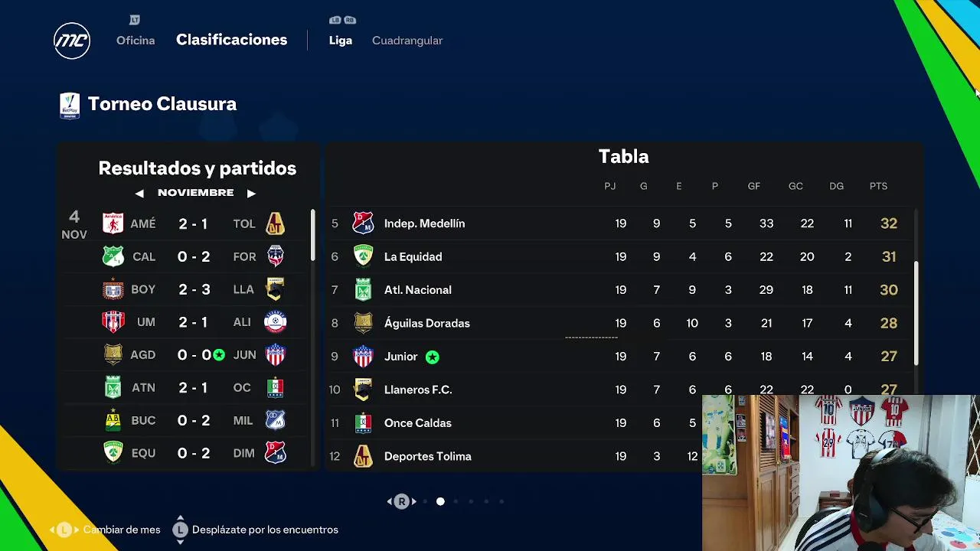Click América crest in the results list
This screenshot has height=551, width=980.
tap(113, 223)
